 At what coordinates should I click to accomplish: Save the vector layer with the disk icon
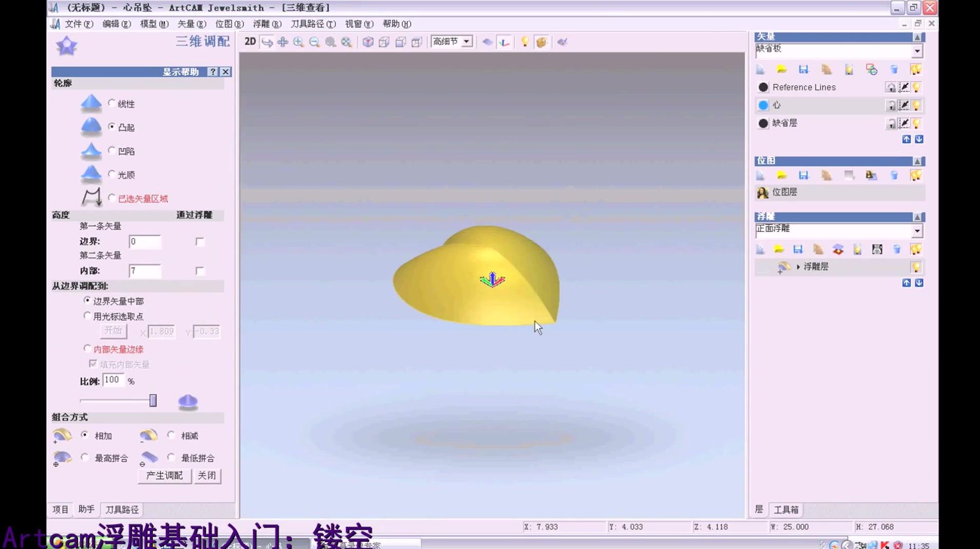coord(803,69)
